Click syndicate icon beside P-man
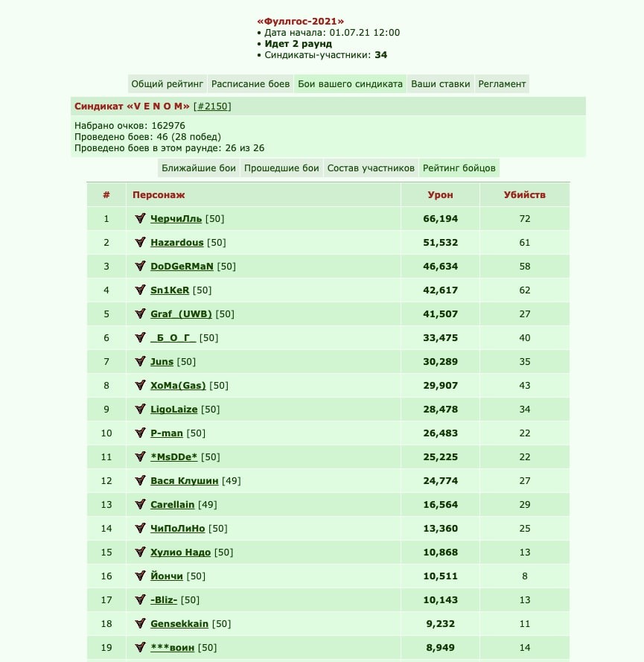The width and height of the screenshot is (644, 662). [x=140, y=433]
